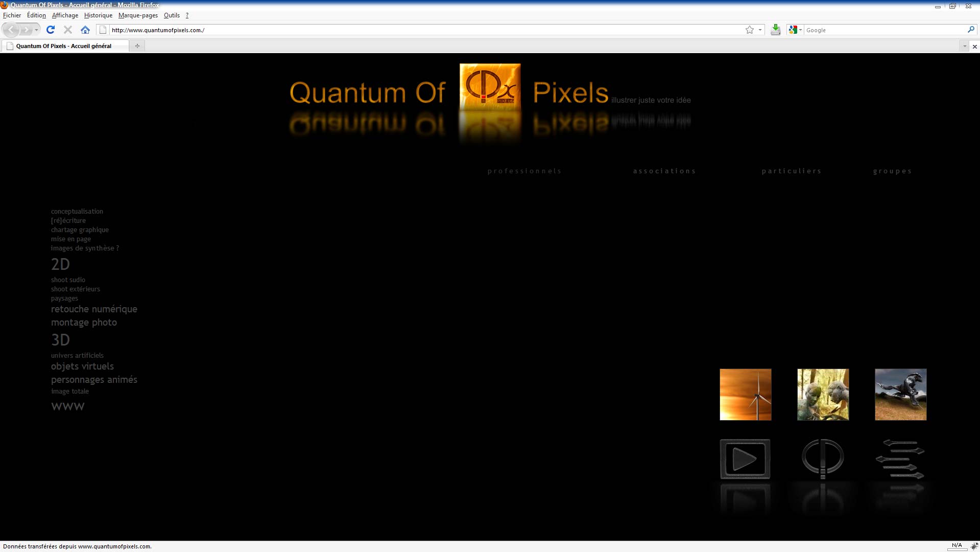The image size is (980, 552).
Task: Click the 3D heading
Action: click(60, 340)
